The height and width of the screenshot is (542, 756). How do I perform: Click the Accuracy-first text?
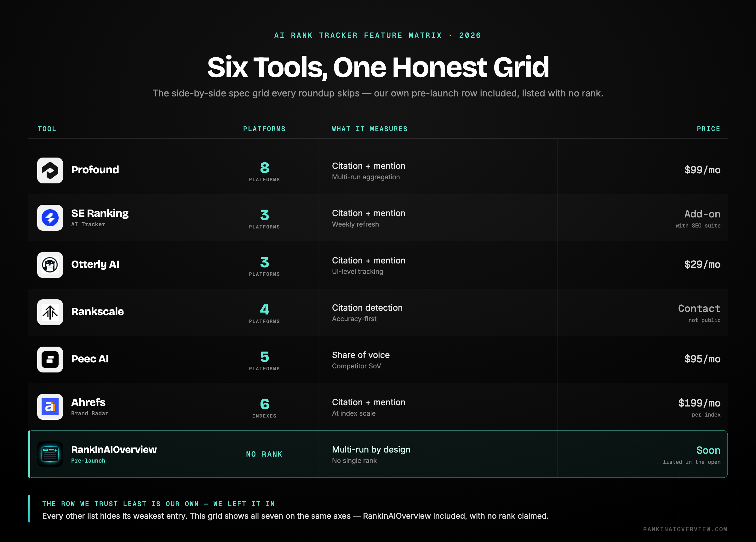click(354, 319)
